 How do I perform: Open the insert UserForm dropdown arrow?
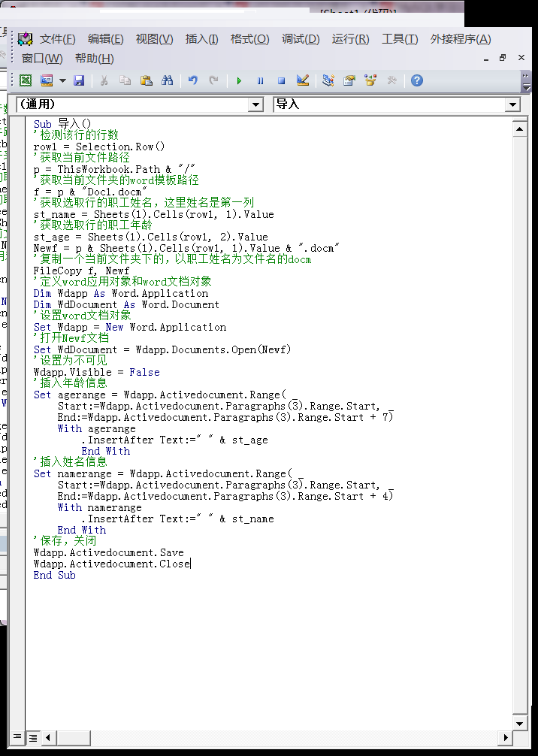[62, 80]
